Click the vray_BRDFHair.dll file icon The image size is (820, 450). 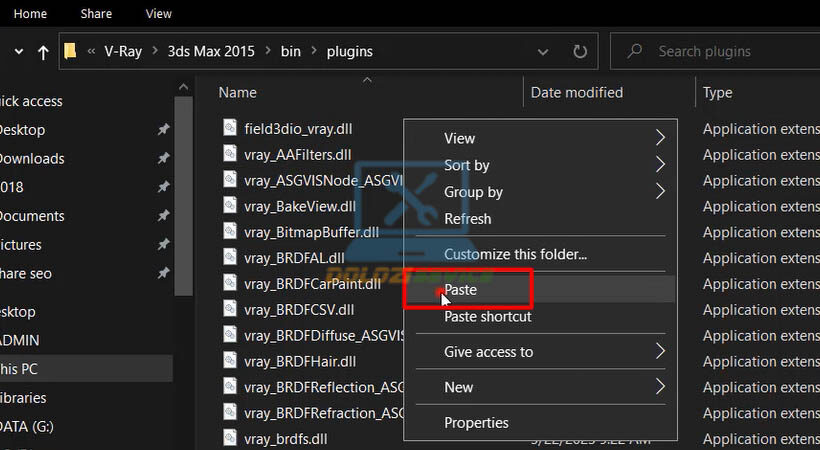pyautogui.click(x=230, y=360)
